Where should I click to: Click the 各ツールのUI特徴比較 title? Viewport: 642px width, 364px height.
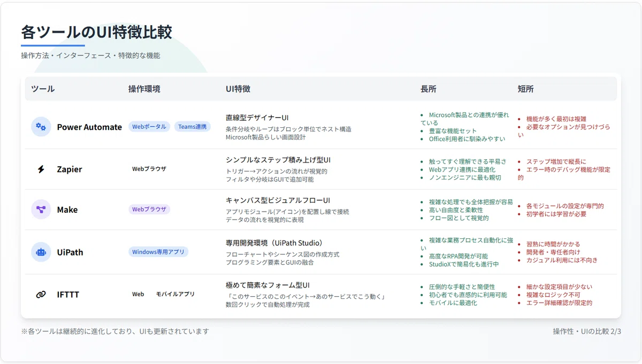point(97,32)
